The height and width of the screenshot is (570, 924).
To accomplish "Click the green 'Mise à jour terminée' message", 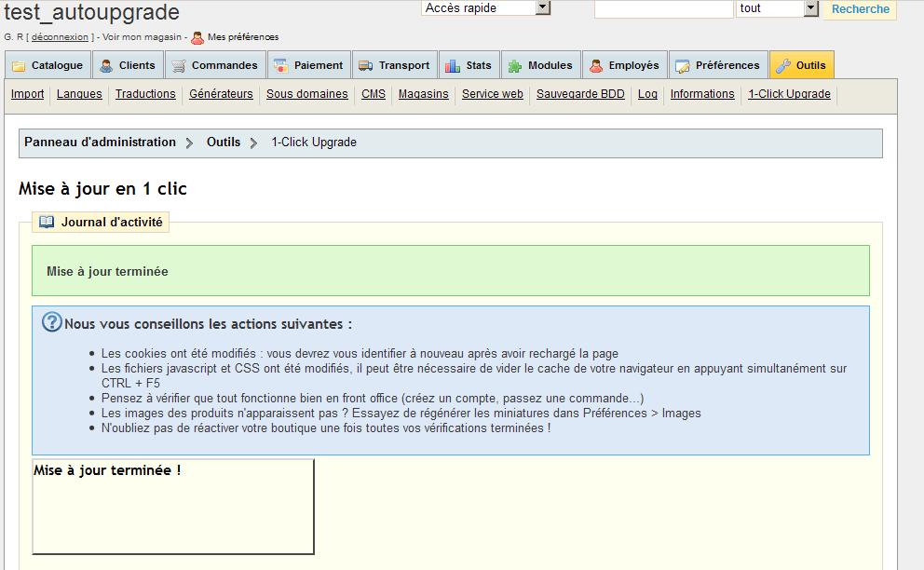I will (450, 270).
